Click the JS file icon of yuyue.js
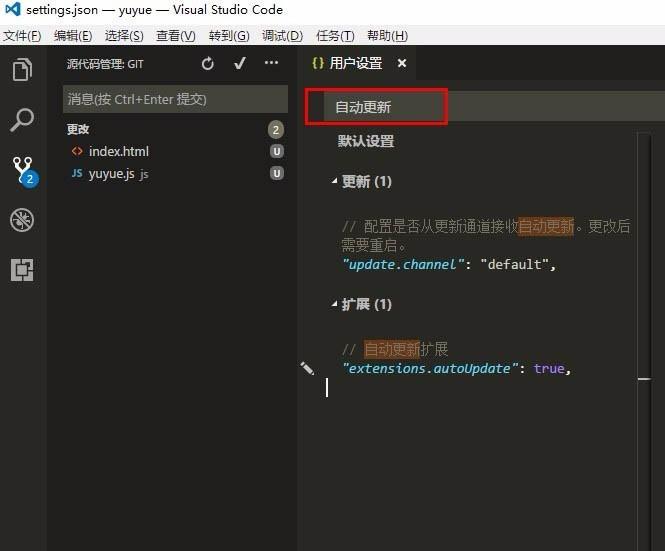Viewport: 665px width, 551px height. pyautogui.click(x=77, y=173)
